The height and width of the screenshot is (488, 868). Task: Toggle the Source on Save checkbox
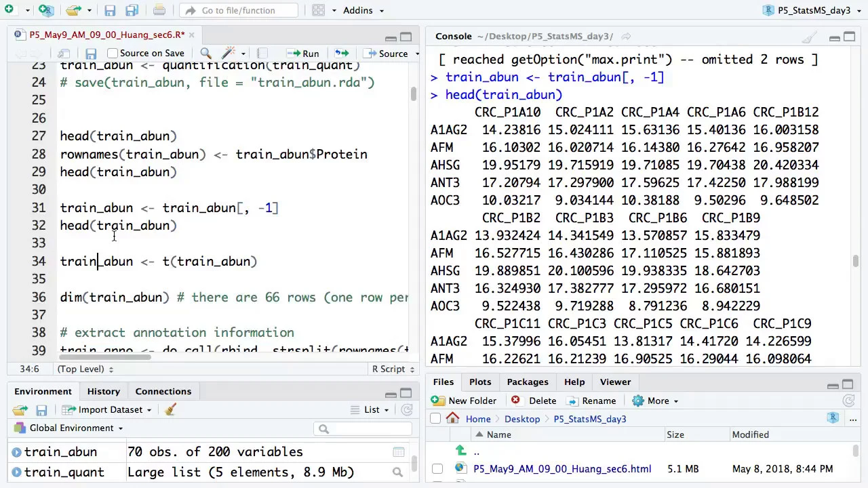coord(113,53)
